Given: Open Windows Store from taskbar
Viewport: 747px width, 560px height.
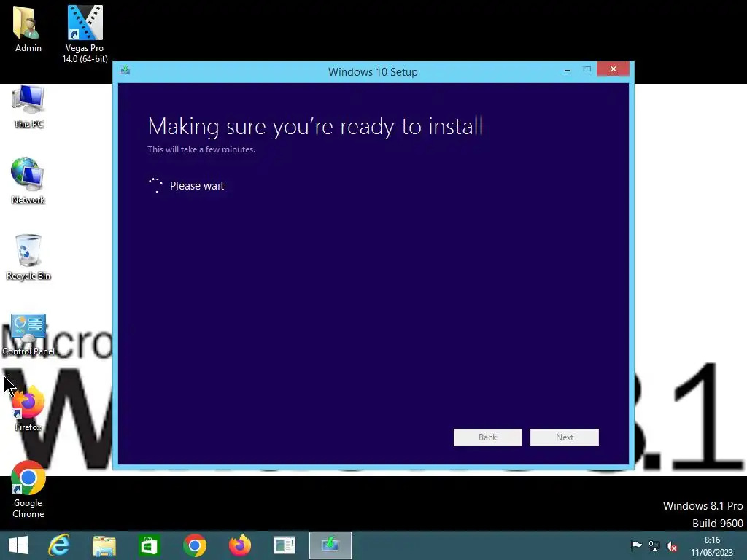Looking at the screenshot, I should point(149,545).
